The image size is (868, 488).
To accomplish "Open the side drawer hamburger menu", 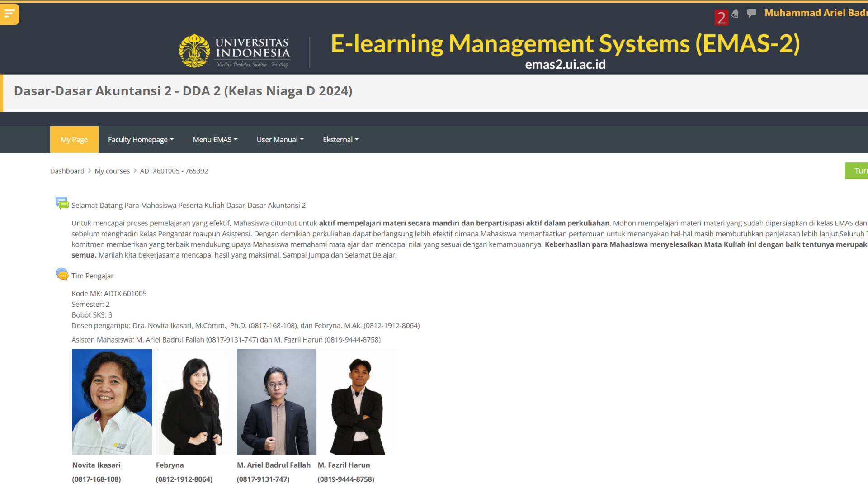I will pyautogui.click(x=9, y=14).
